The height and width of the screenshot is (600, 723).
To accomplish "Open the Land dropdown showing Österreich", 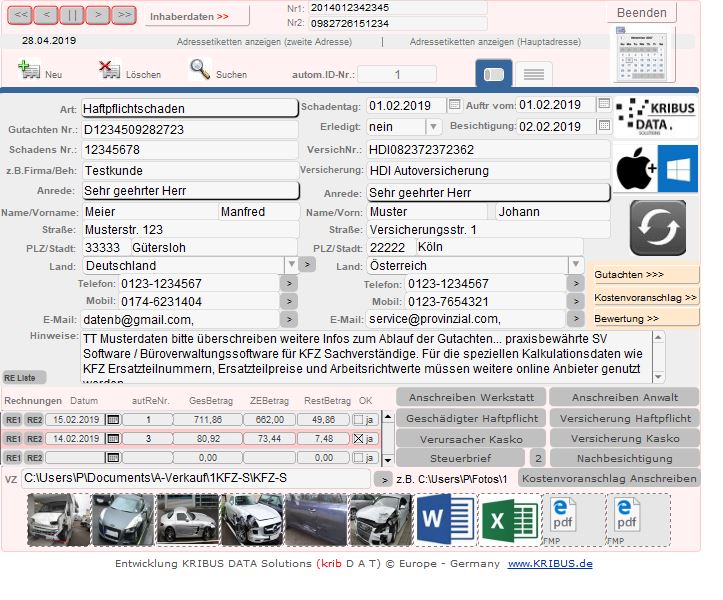I will click(x=575, y=265).
